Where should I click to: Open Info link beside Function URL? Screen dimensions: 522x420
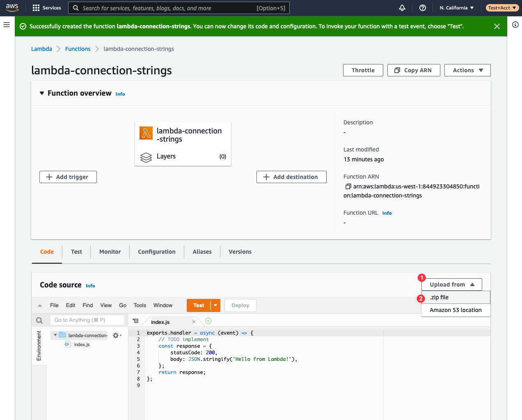(387, 213)
